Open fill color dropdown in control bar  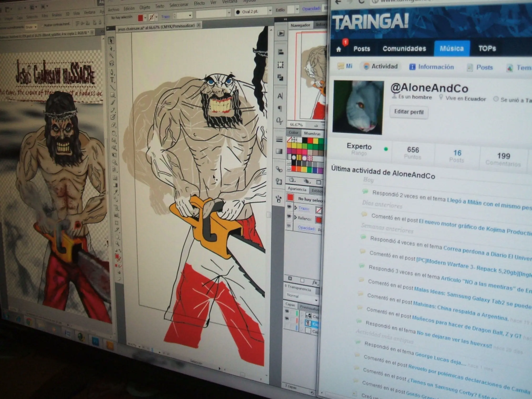145,18
